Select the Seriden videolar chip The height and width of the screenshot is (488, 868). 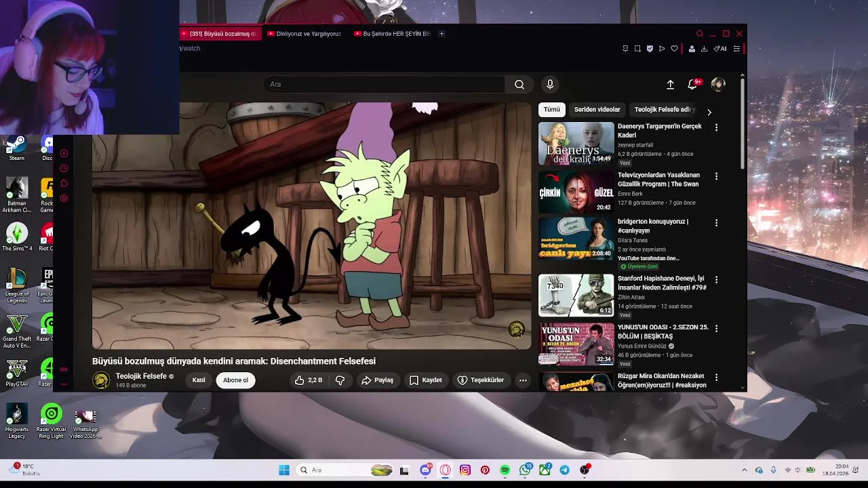tap(597, 109)
